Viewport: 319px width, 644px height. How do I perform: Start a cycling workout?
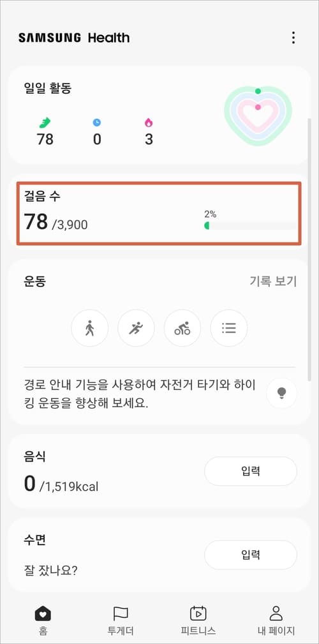click(182, 328)
